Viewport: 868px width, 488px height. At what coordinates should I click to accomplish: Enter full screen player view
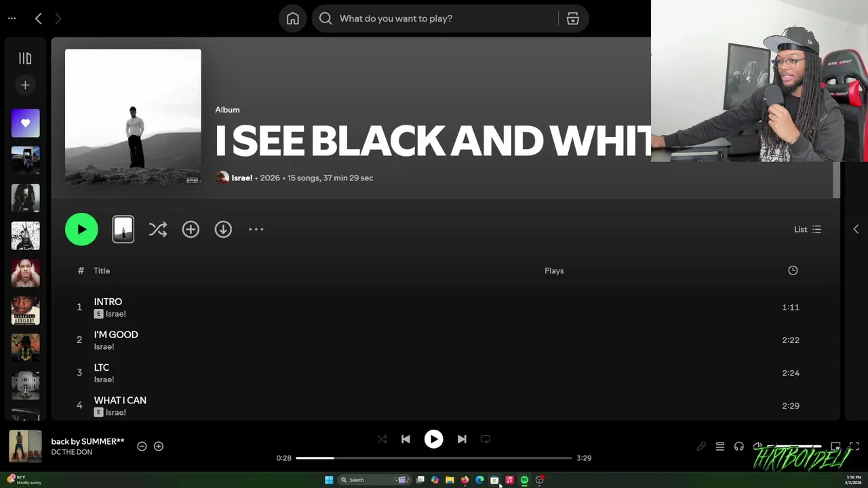point(854,446)
